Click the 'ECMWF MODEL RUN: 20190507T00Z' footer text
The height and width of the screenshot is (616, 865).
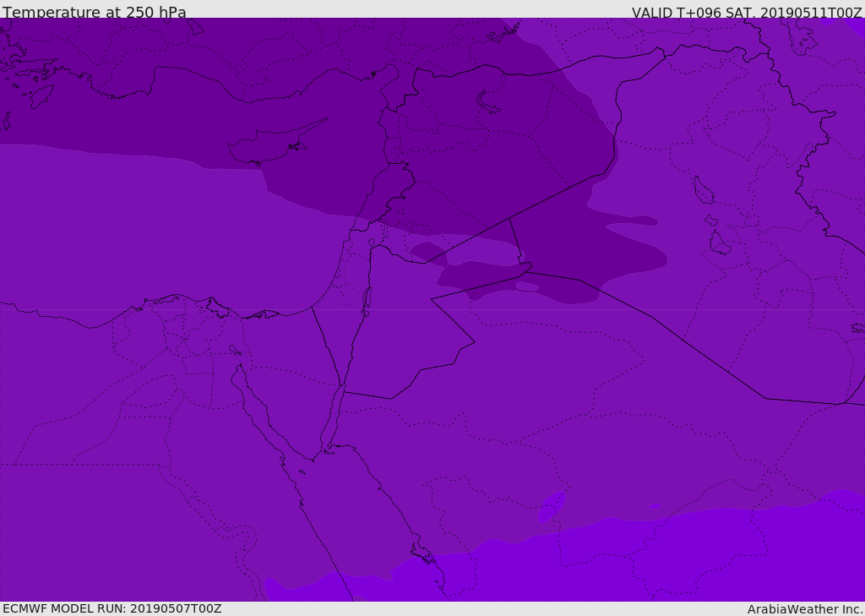pos(112,608)
